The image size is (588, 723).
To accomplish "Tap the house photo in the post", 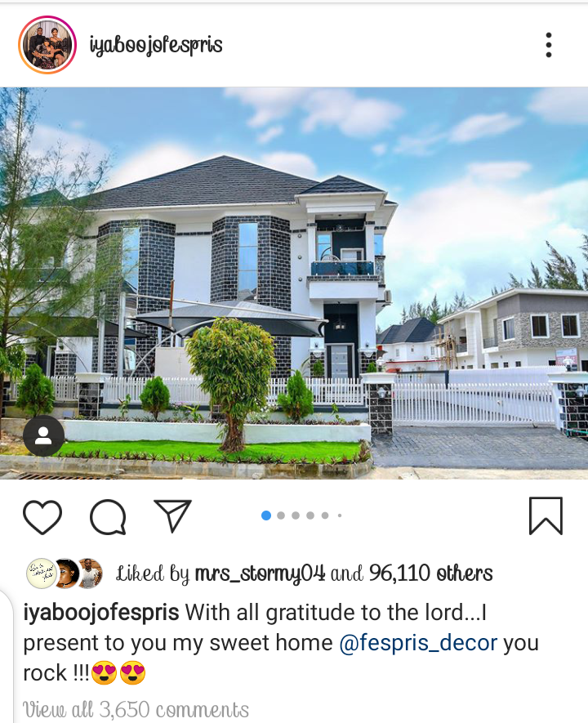I will tap(294, 283).
